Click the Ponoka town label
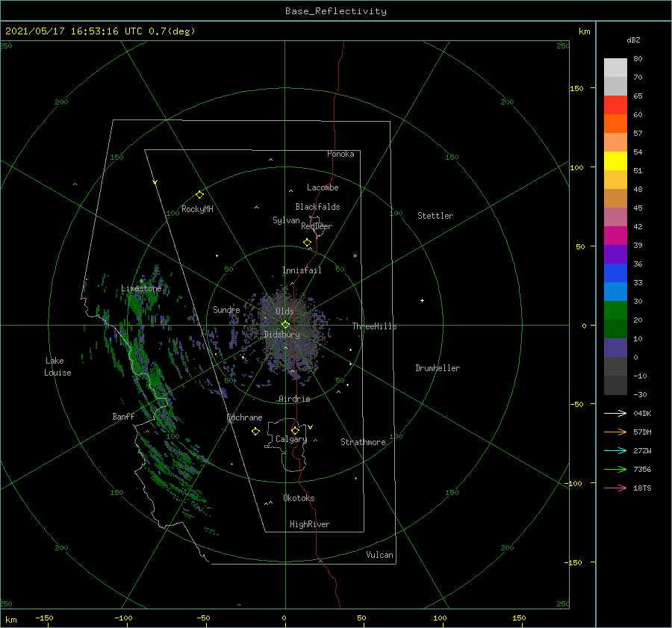Viewport: 672px width, 628px height. click(340, 154)
